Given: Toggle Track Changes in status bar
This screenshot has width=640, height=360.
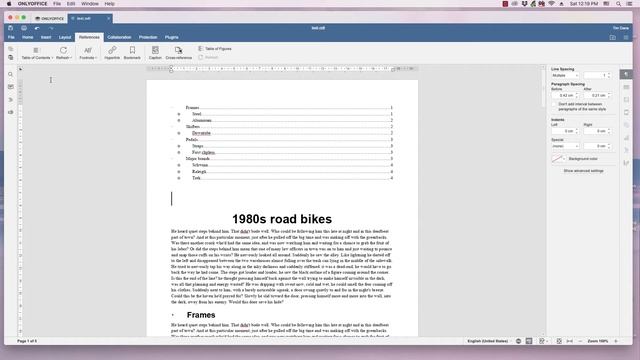Looking at the screenshot, I should pyautogui.click(x=542, y=341).
